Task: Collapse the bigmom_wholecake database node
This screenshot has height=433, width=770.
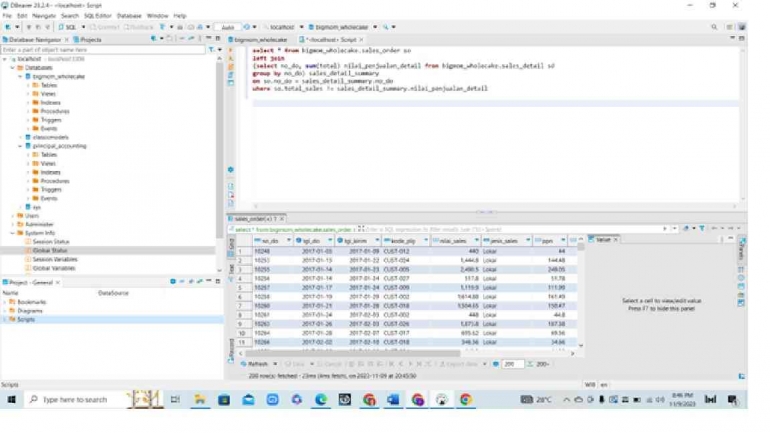Action: [20, 77]
